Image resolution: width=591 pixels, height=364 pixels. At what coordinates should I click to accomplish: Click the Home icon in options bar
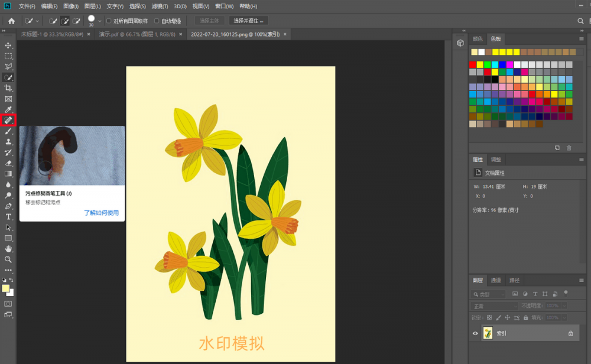pos(11,21)
